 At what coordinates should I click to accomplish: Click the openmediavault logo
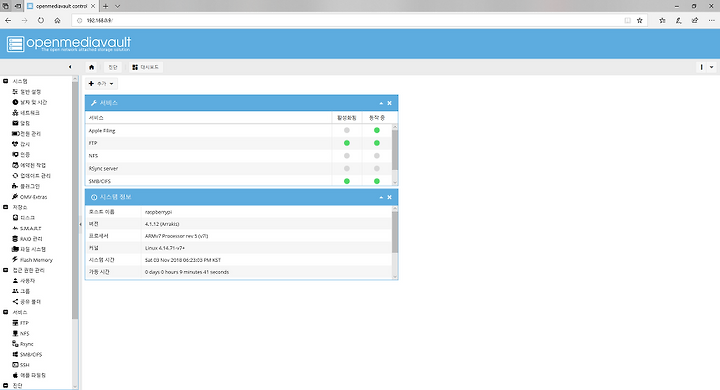[x=69, y=44]
